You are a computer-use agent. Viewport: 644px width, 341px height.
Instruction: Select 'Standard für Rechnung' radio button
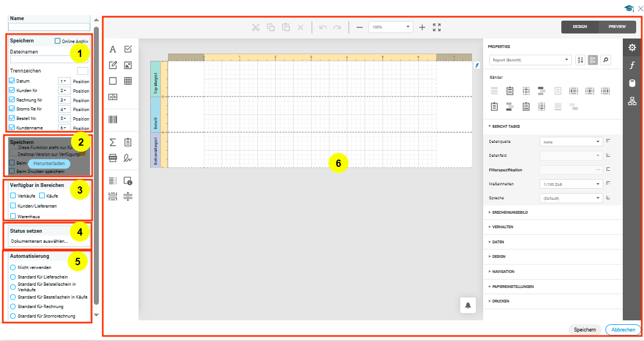(x=13, y=306)
